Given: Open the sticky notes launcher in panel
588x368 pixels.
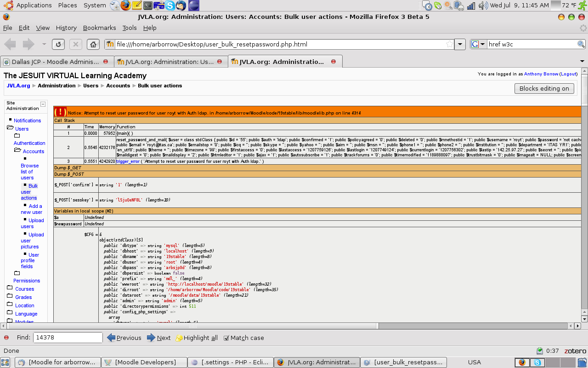Looking at the screenshot, I should 137,6.
